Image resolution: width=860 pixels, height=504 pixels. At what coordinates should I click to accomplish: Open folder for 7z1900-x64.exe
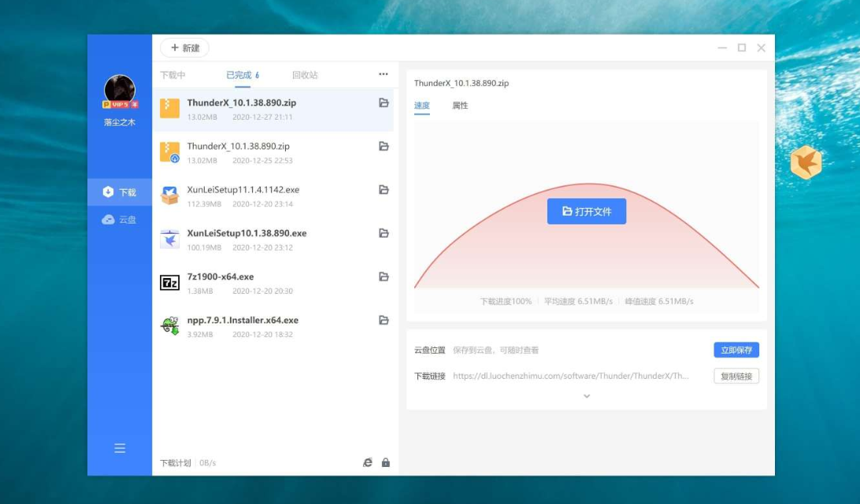click(x=384, y=277)
